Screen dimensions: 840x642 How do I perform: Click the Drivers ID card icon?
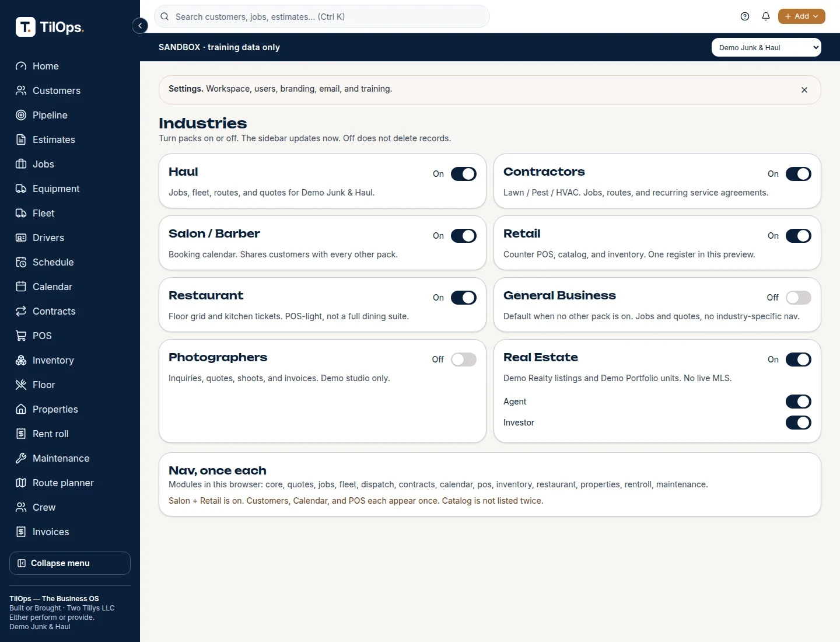(21, 238)
